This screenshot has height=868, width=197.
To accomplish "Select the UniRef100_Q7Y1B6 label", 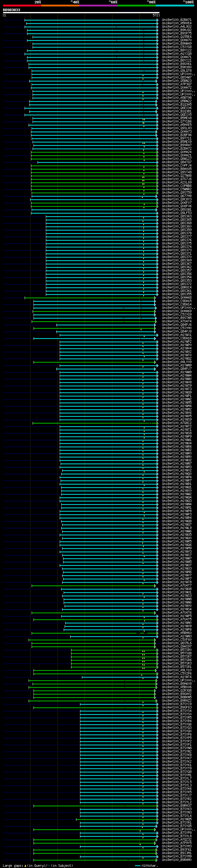I will (177, 121).
